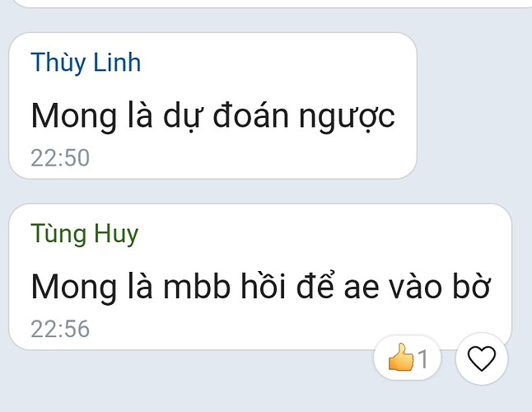This screenshot has width=532, height=412.
Task: Click first word "Mong" in Tùng Huy's message
Action: [x=73, y=288]
